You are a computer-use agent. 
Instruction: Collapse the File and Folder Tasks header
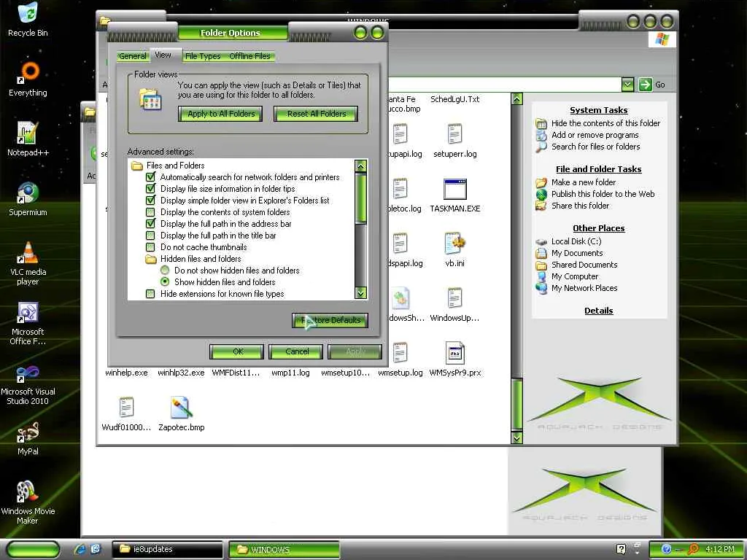[x=598, y=169]
